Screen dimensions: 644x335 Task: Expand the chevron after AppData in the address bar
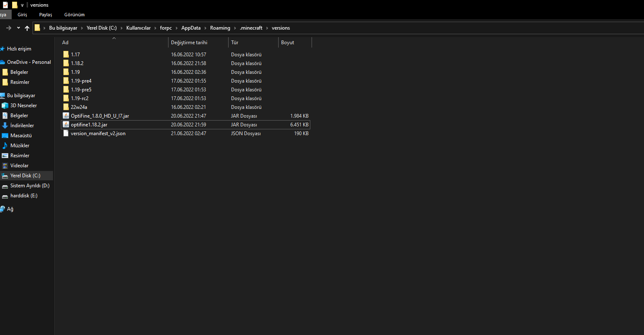tap(205, 28)
